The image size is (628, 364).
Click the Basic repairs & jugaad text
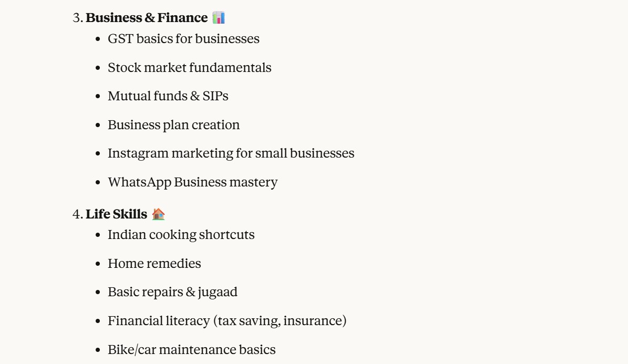pos(172,292)
